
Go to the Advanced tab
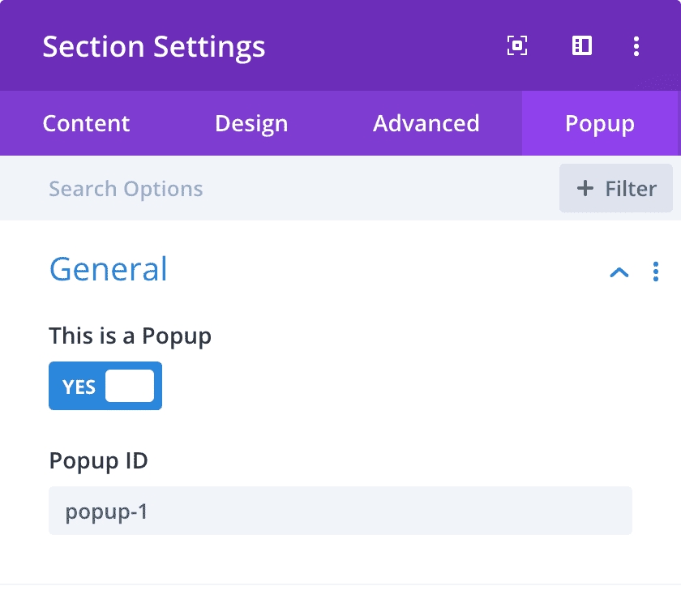[x=426, y=123]
